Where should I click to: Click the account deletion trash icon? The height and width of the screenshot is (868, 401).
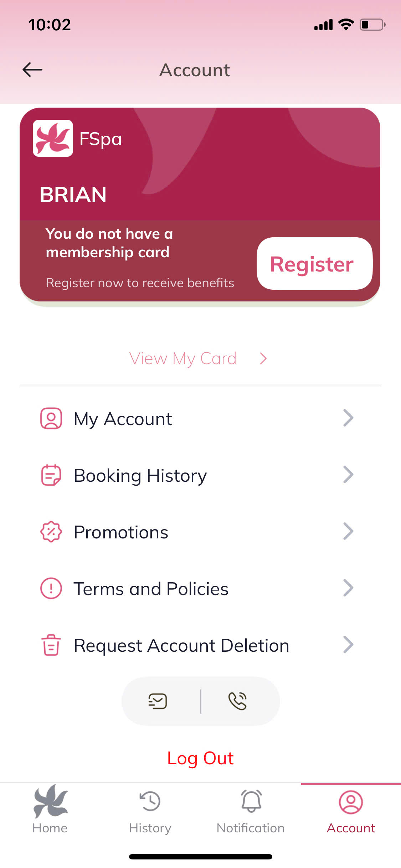51,645
